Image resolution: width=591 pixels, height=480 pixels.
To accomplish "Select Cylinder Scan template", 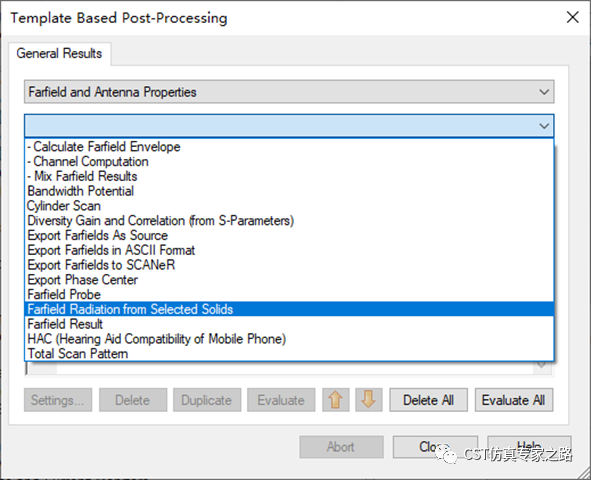I will pyautogui.click(x=289, y=206).
